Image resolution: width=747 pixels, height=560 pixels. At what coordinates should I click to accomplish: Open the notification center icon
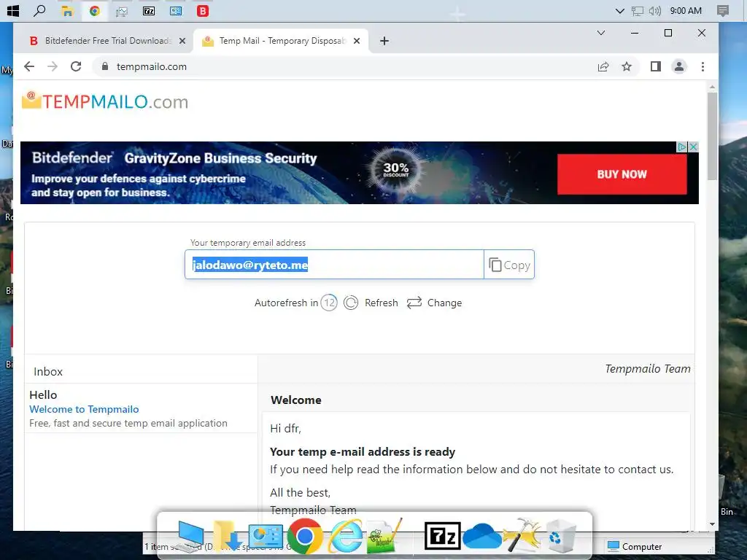(723, 10)
